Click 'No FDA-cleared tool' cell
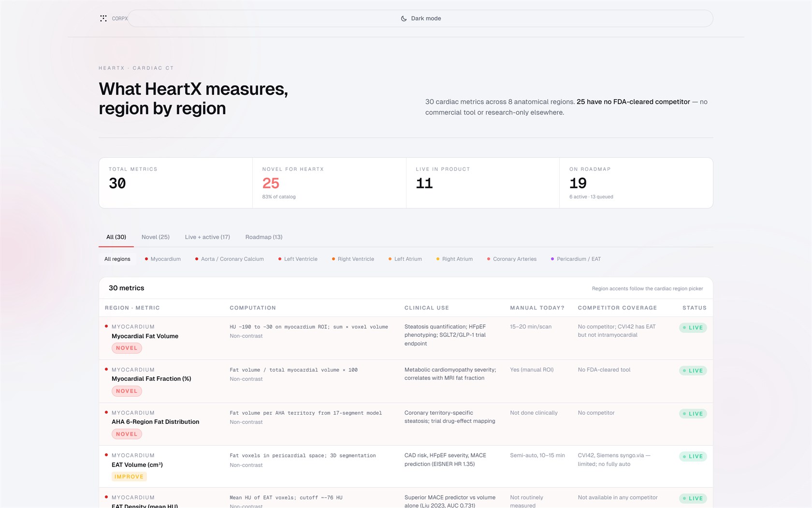The width and height of the screenshot is (812, 508). [x=604, y=370]
